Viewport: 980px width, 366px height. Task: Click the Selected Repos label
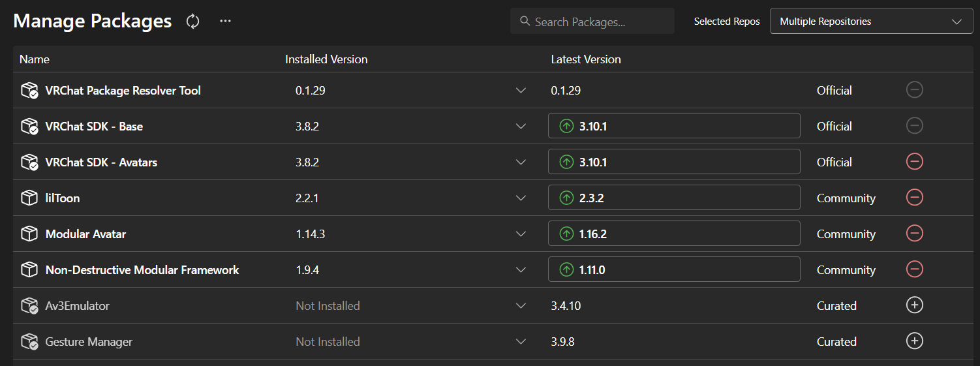(727, 22)
